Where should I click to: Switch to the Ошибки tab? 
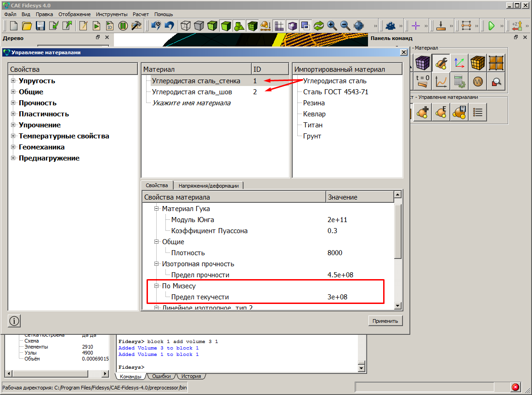tap(161, 376)
